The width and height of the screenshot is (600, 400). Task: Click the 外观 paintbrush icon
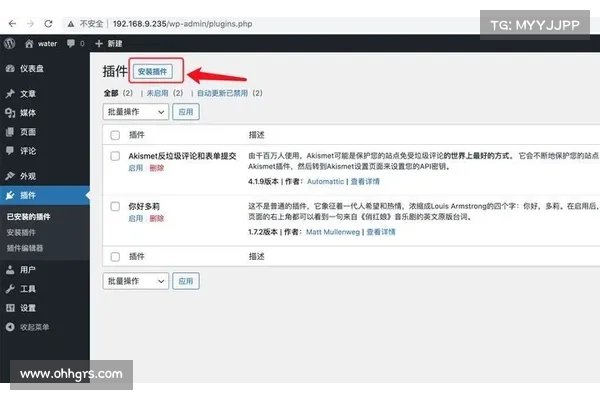[10, 176]
